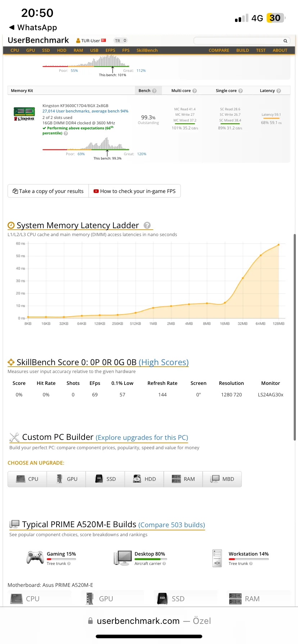Select the HDD upgrade icon button

pos(144,479)
